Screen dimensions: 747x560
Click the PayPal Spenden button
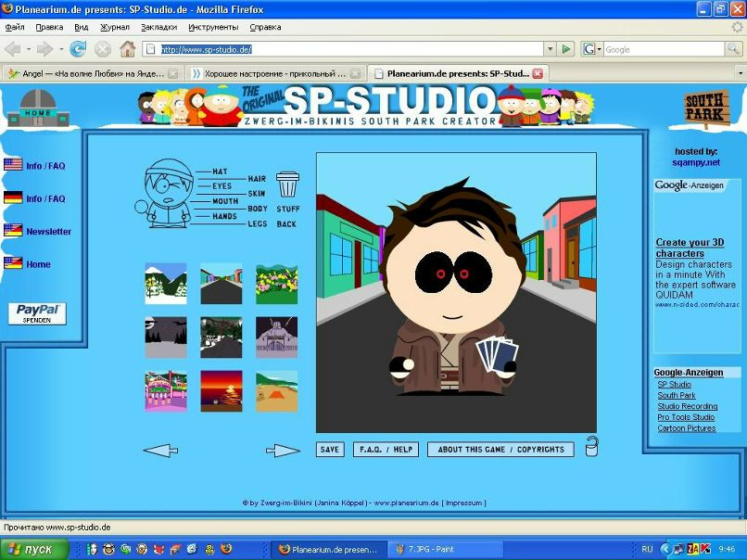(37, 313)
